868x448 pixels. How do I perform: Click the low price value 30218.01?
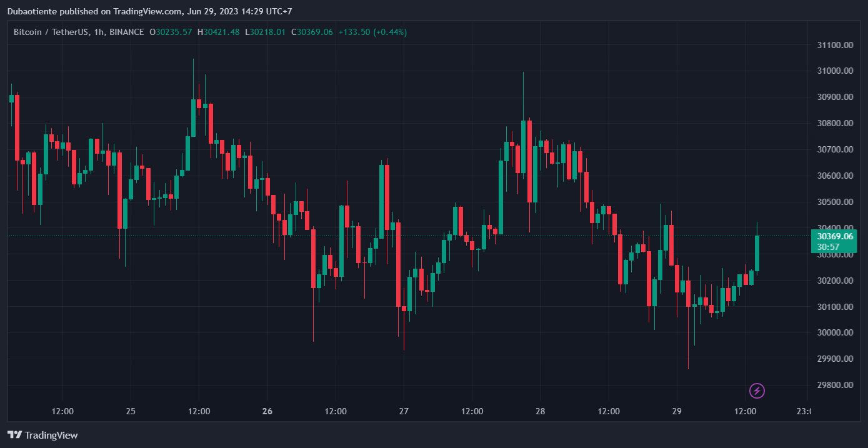click(x=269, y=32)
